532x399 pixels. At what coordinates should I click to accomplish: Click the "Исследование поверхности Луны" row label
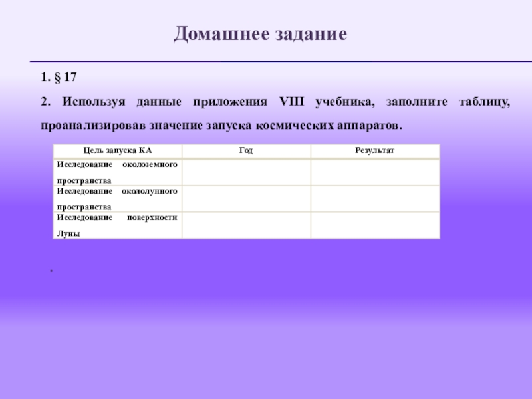117,225
